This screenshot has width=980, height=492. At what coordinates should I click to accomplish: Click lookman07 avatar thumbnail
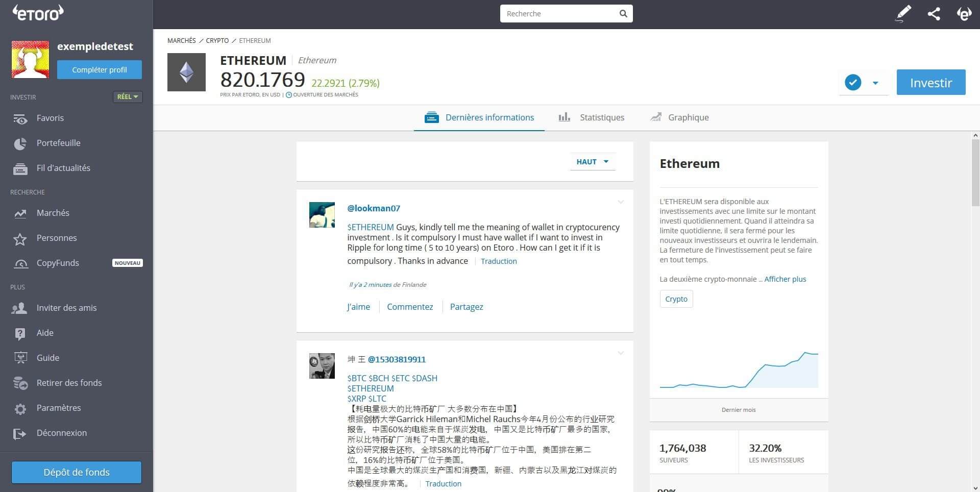(x=322, y=215)
